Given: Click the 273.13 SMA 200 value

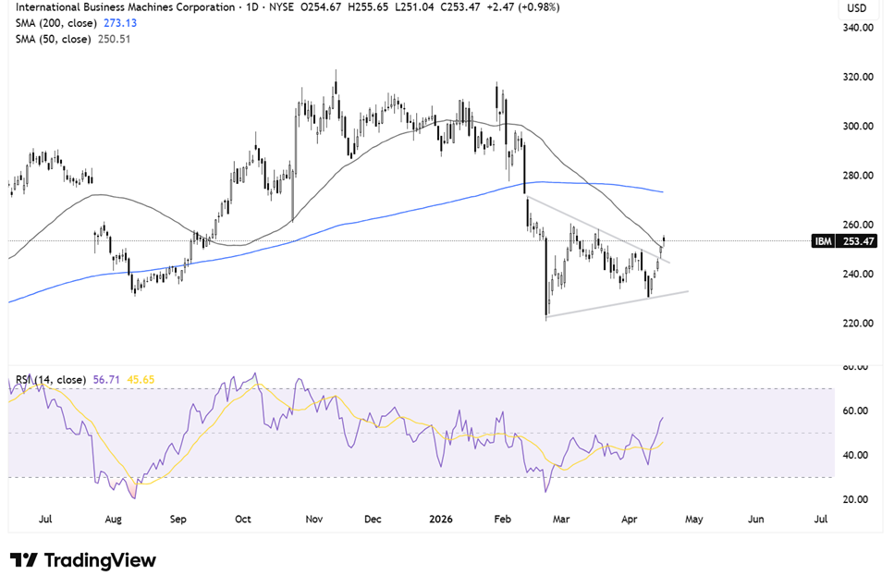Looking at the screenshot, I should coord(120,23).
